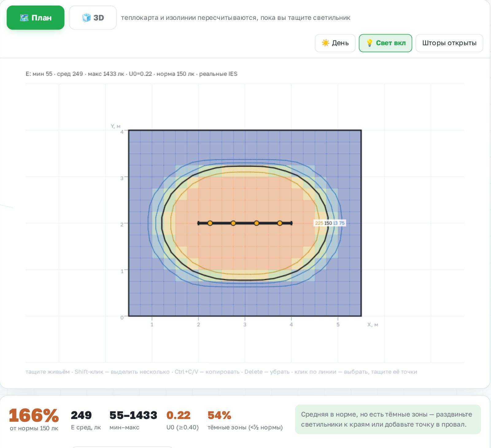This screenshot has width=491, height=448.
Task: Toggle the Шторы открыты curtains button
Action: click(x=449, y=43)
